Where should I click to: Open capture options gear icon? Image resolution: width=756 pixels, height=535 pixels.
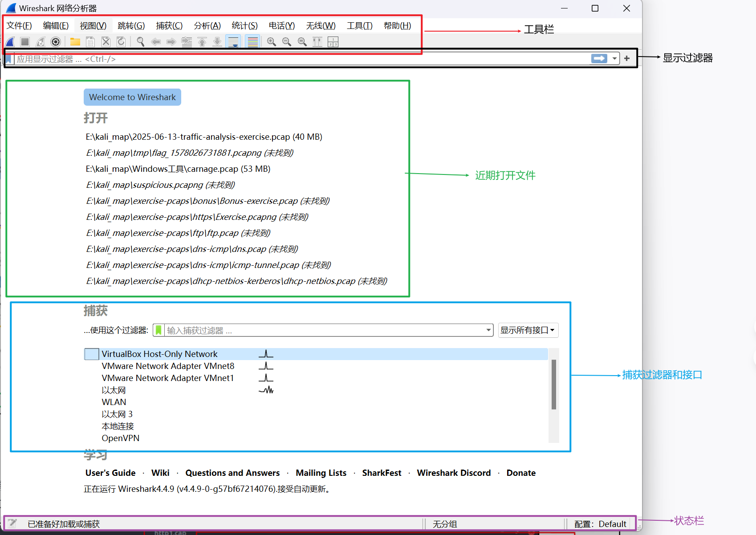(56, 42)
